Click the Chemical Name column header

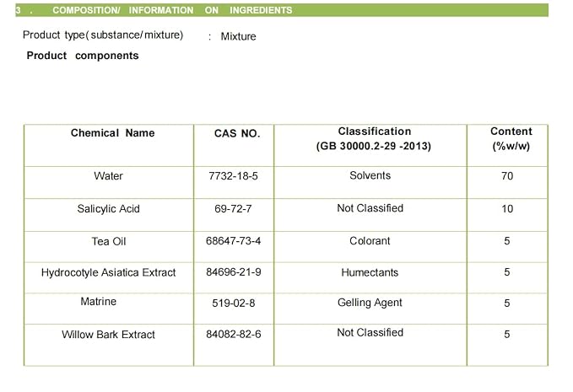point(112,133)
